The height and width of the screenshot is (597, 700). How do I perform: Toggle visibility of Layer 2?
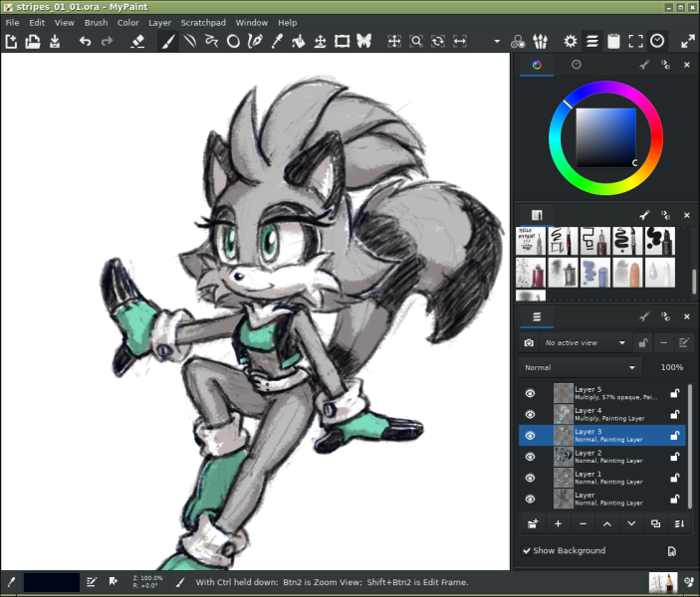click(530, 457)
